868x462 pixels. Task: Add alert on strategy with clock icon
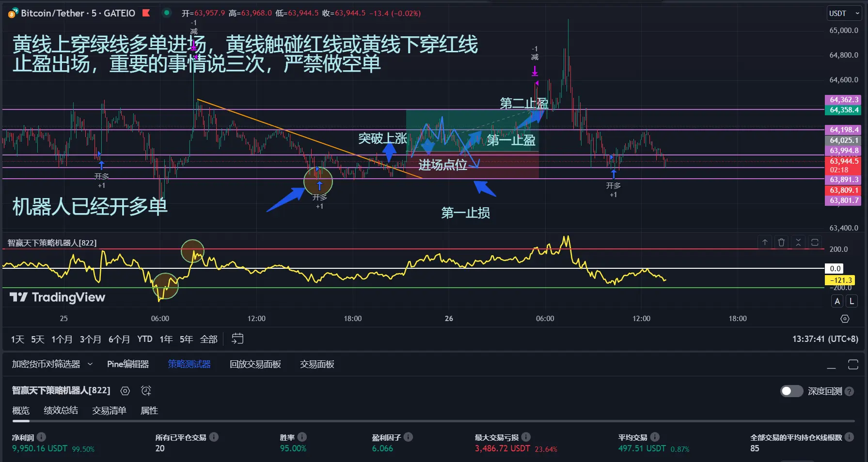[x=146, y=391]
